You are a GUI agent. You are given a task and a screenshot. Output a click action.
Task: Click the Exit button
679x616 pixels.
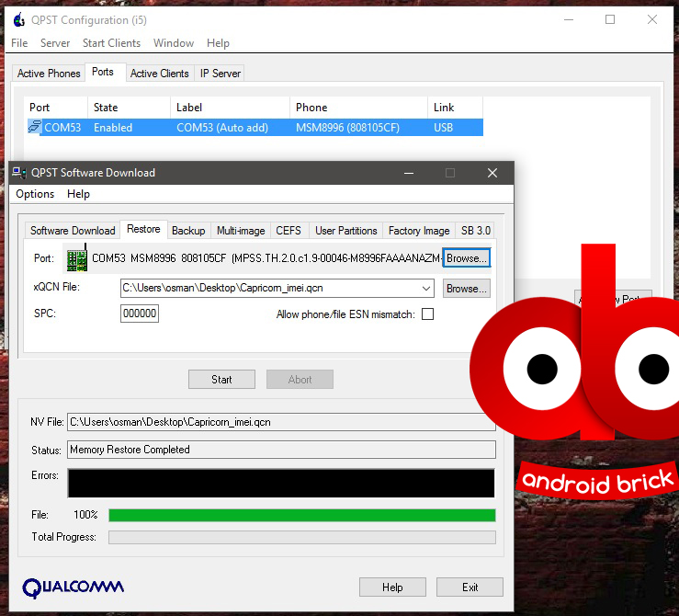click(x=470, y=587)
